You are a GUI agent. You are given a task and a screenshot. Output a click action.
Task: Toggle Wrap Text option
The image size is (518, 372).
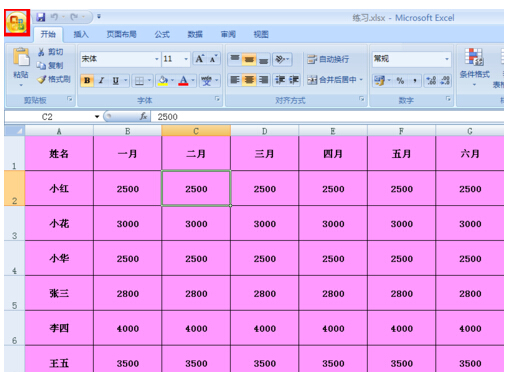(328, 59)
